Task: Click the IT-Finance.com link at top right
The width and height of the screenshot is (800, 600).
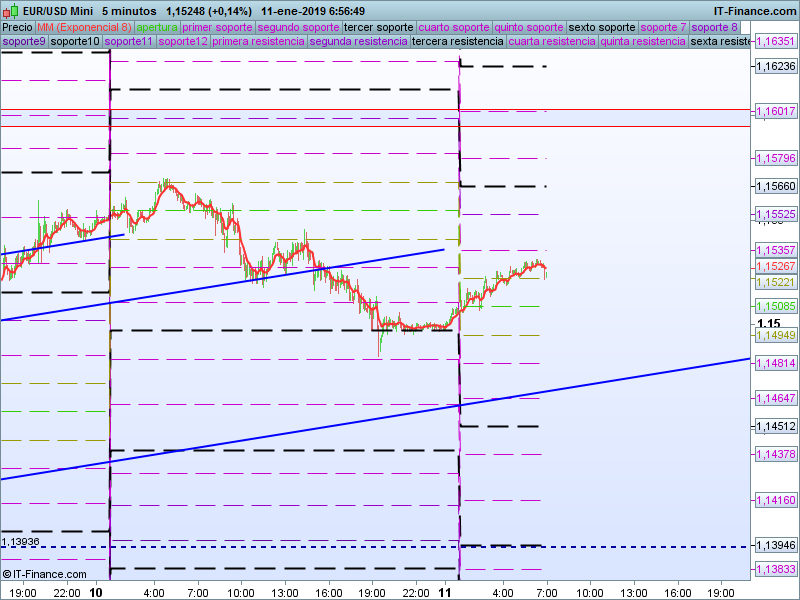Action: coord(755,11)
